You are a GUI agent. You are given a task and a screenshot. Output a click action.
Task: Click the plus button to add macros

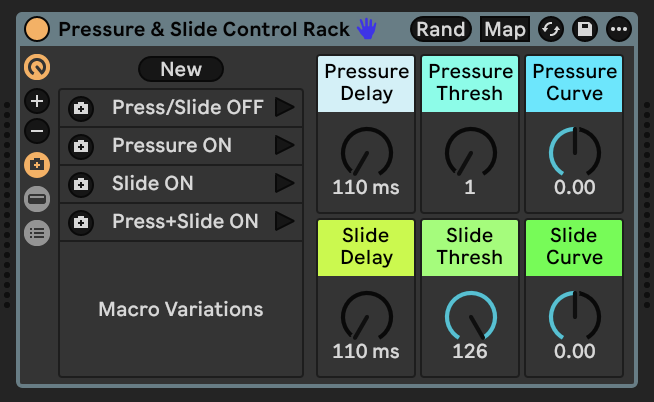pos(37,102)
